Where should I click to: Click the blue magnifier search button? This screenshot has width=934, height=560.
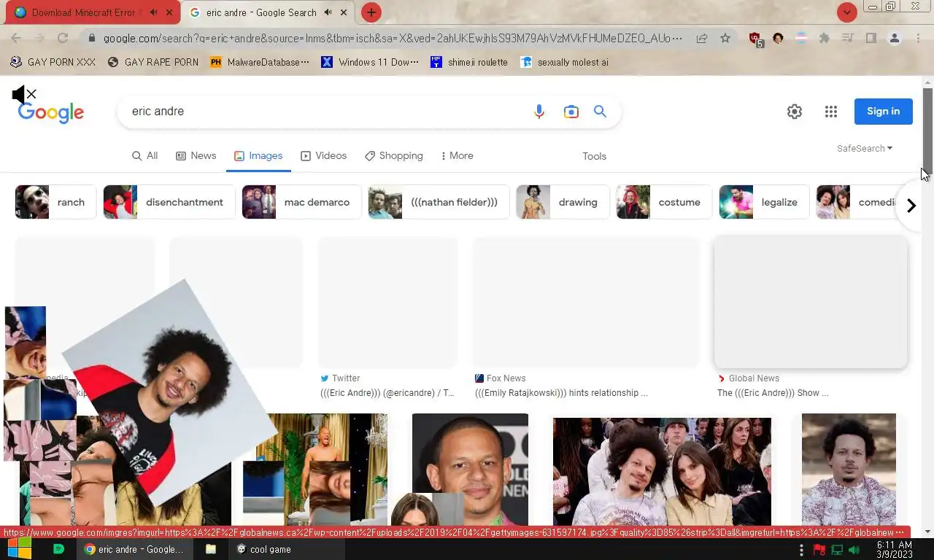point(600,112)
